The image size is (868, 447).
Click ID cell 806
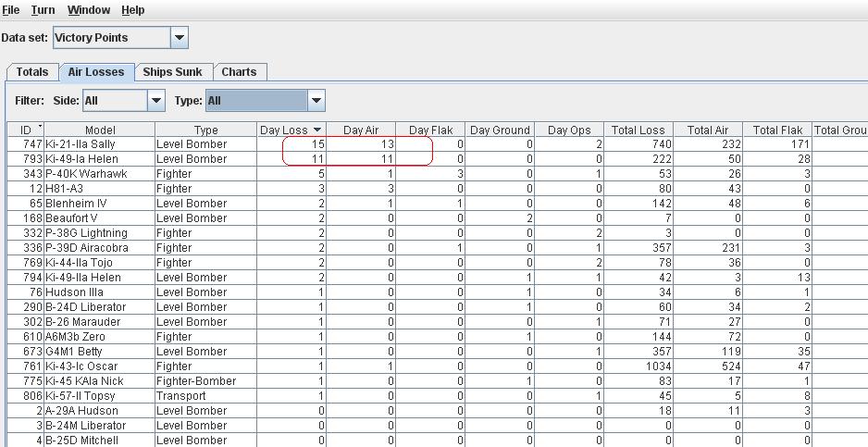point(26,396)
